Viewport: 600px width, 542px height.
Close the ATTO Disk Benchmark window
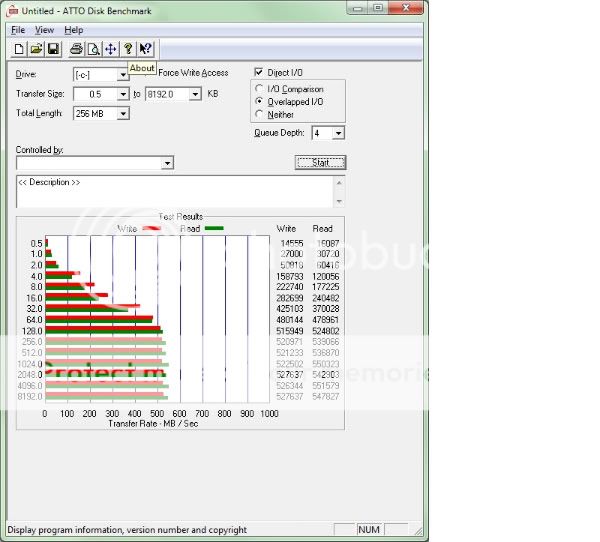point(406,8)
